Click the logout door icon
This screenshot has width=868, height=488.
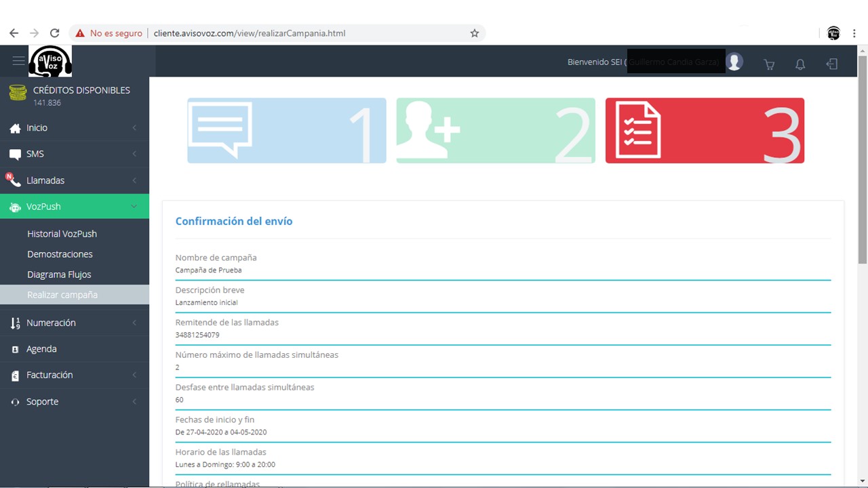(x=831, y=64)
